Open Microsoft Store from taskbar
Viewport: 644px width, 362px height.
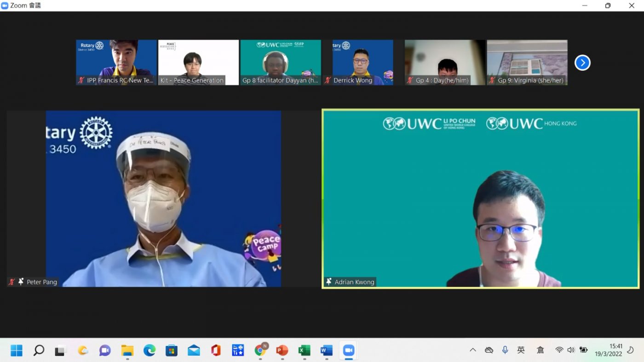(171, 351)
